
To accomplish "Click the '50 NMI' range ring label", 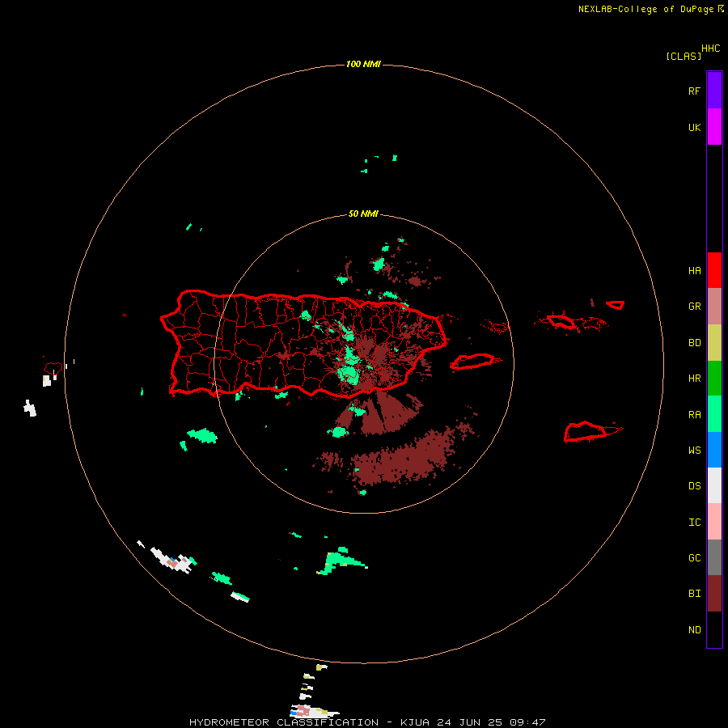I will [363, 214].
